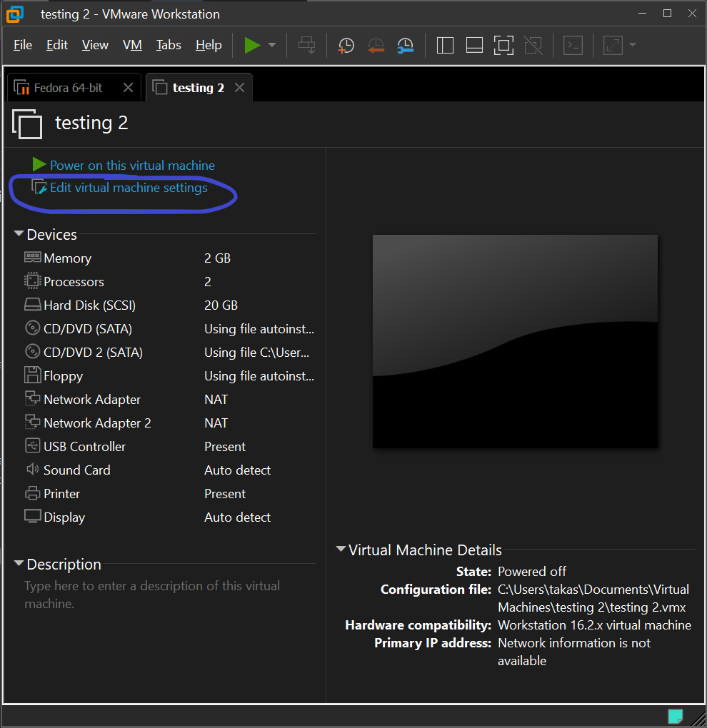Take a snapshot of this virtual machine

pos(346,46)
